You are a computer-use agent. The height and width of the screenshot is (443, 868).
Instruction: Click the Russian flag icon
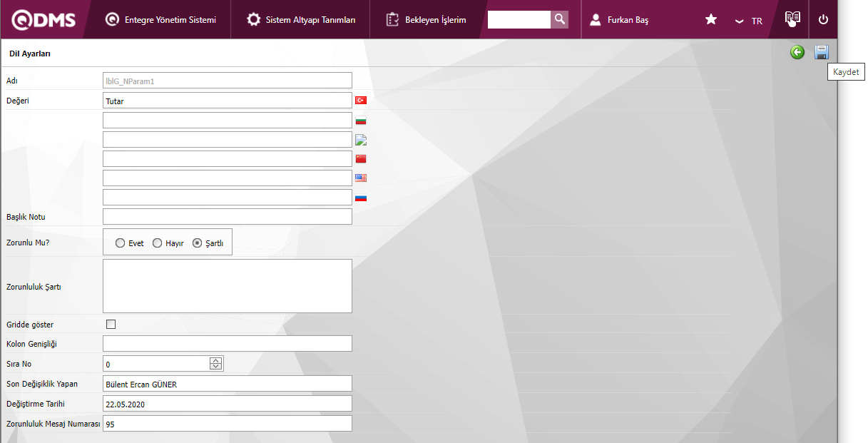pos(361,198)
